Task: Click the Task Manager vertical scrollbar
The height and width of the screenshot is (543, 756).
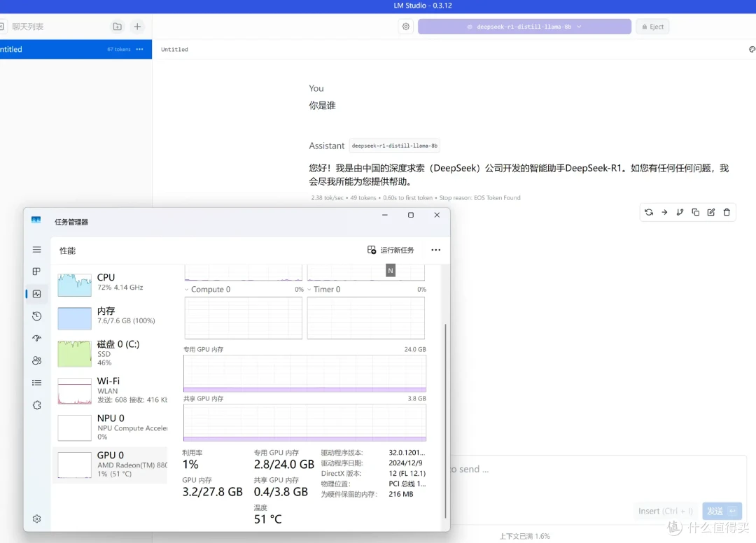Action: click(x=445, y=420)
